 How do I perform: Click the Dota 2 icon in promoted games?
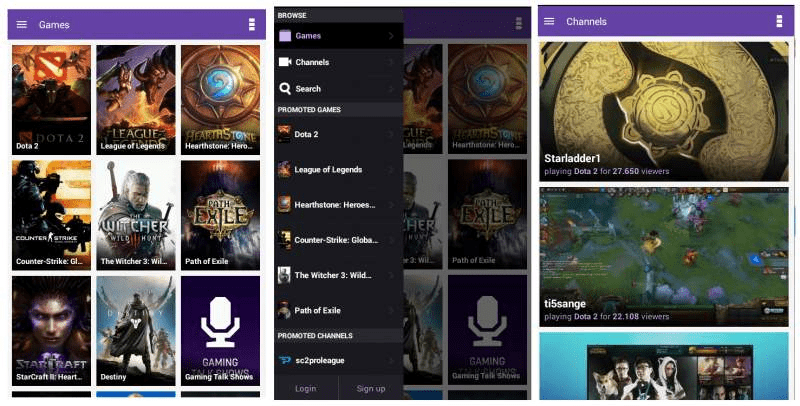(284, 134)
